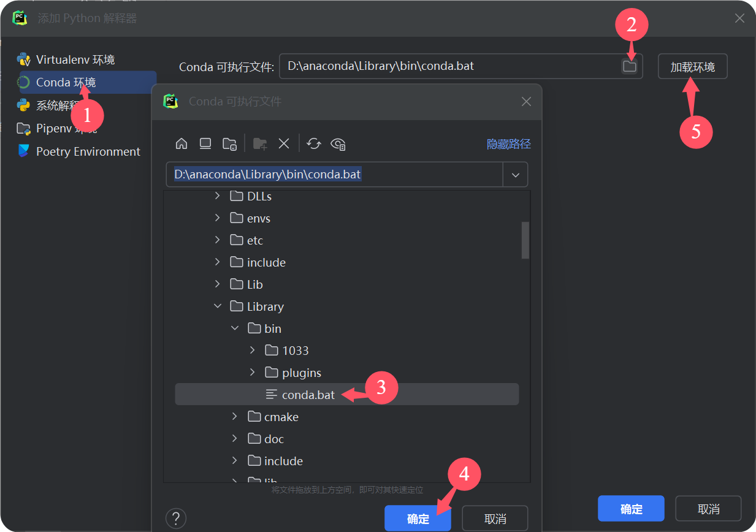
Task: Click the etc folder icon
Action: pyautogui.click(x=237, y=240)
